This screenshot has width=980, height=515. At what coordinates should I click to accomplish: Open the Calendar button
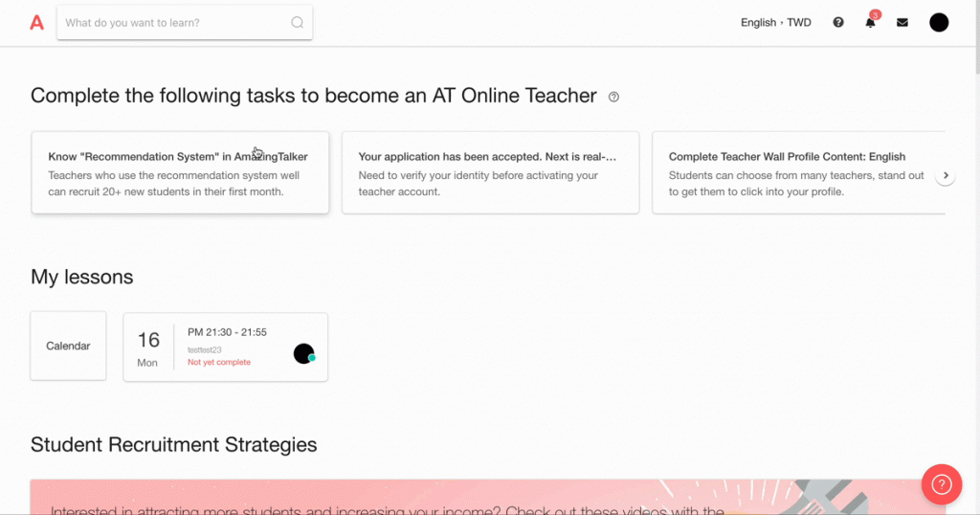click(68, 346)
